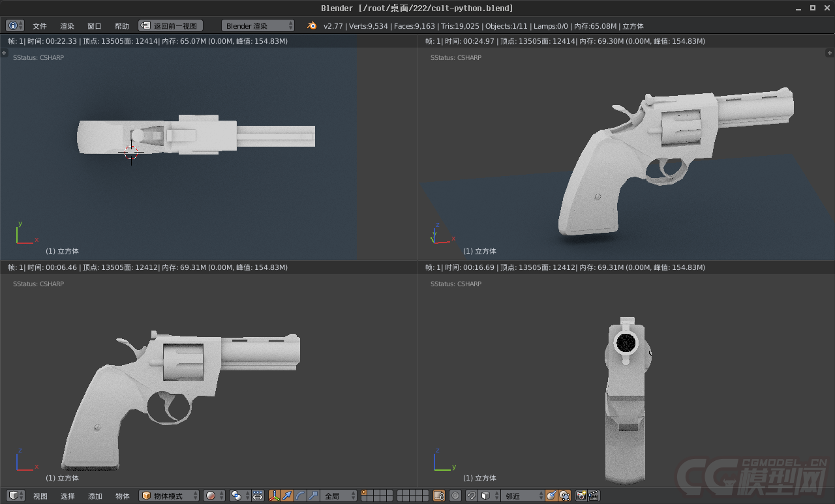The height and width of the screenshot is (504, 835).
Task: Enable the snap magnet icon
Action: [x=470, y=496]
